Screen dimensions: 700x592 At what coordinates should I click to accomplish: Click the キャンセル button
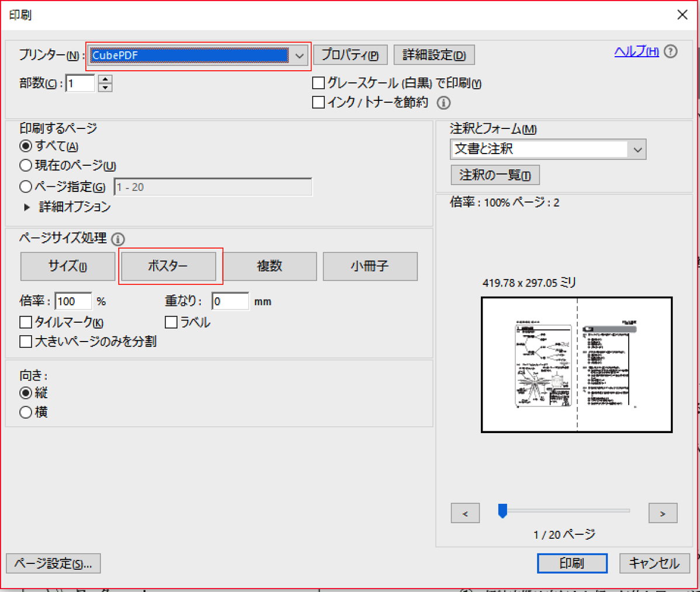pyautogui.click(x=654, y=563)
